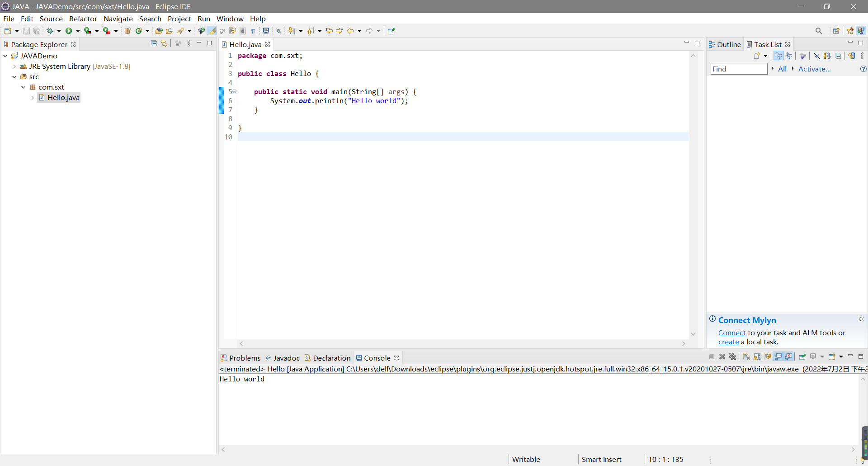
Task: Click the Open Task folder icon
Action: (169, 31)
